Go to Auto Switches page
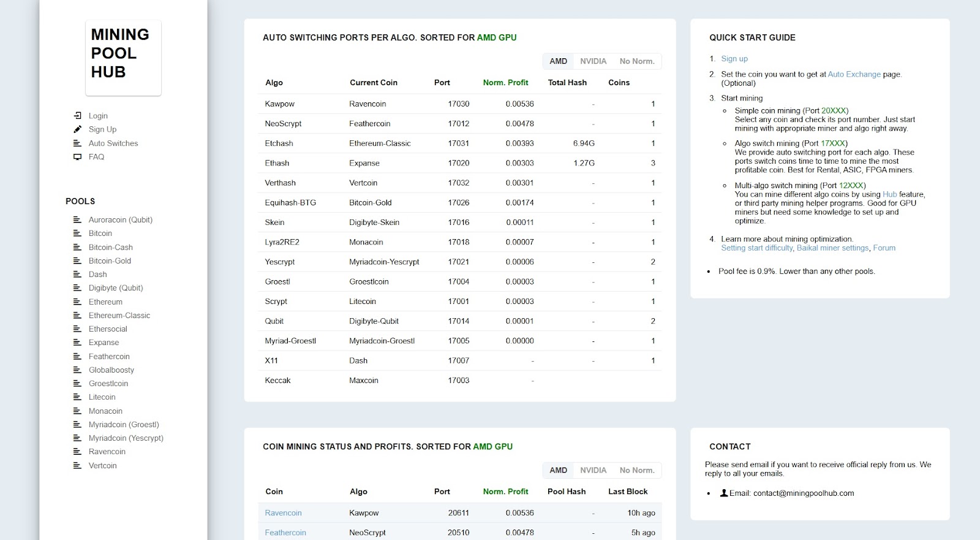This screenshot has width=980, height=540. pyautogui.click(x=113, y=143)
